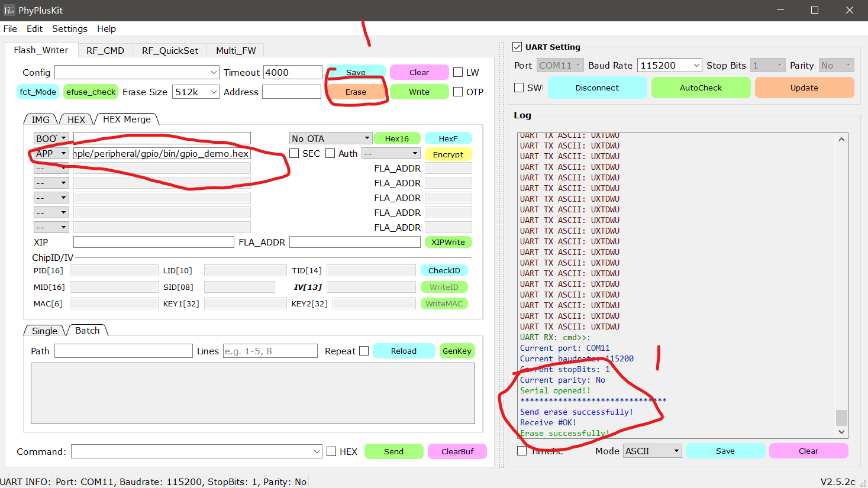Toggle the OTP checkbox
The height and width of the screenshot is (488, 868).
point(458,92)
